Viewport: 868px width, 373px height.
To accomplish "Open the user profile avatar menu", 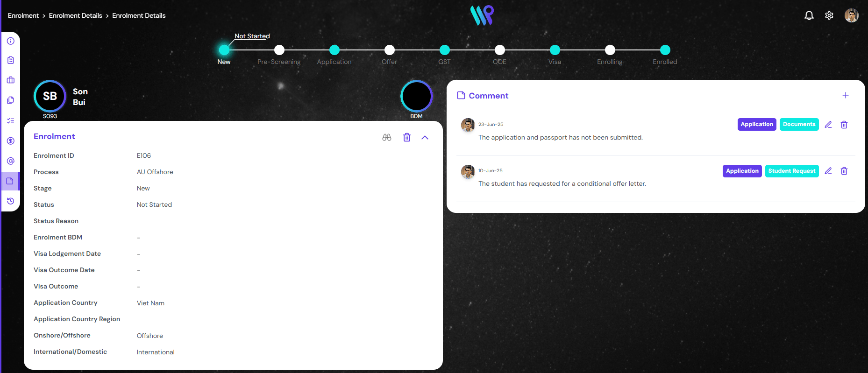I will click(x=851, y=15).
